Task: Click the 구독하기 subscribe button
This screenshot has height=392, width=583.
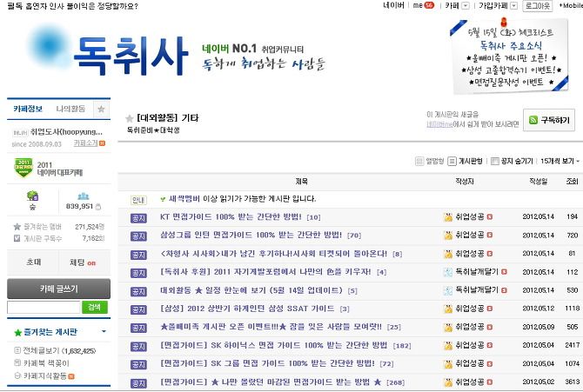Action: (x=549, y=120)
